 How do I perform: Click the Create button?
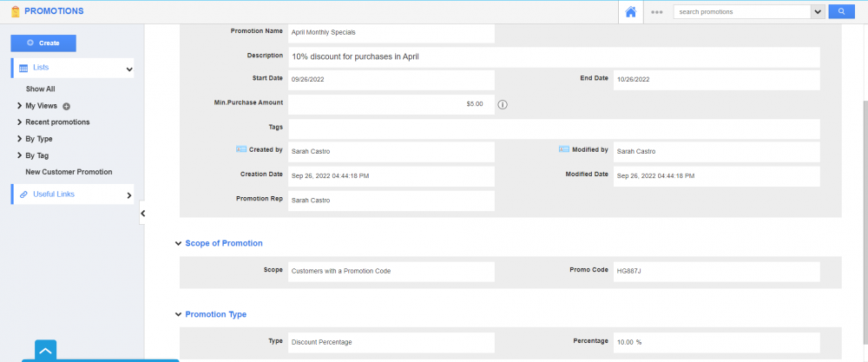pos(43,43)
